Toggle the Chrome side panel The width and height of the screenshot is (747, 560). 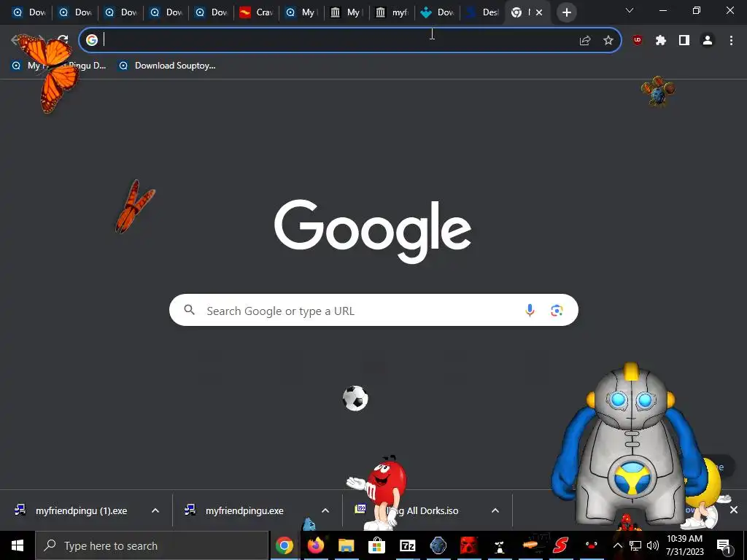point(684,41)
